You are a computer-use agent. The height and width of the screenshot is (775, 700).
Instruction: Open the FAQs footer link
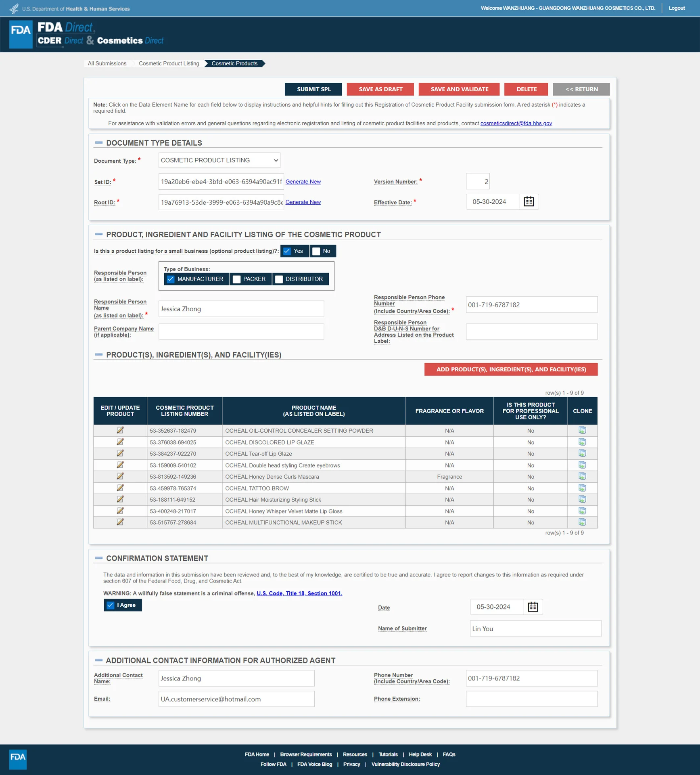tap(449, 754)
